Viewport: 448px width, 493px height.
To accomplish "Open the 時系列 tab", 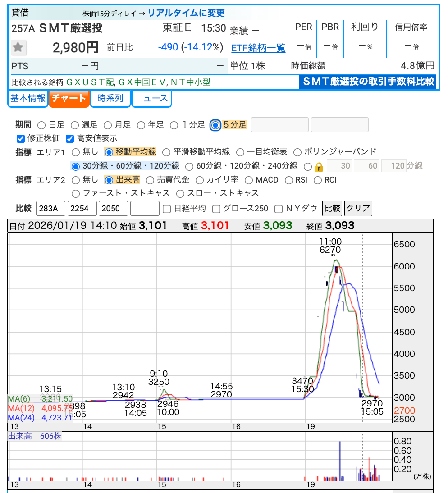I will pos(110,98).
